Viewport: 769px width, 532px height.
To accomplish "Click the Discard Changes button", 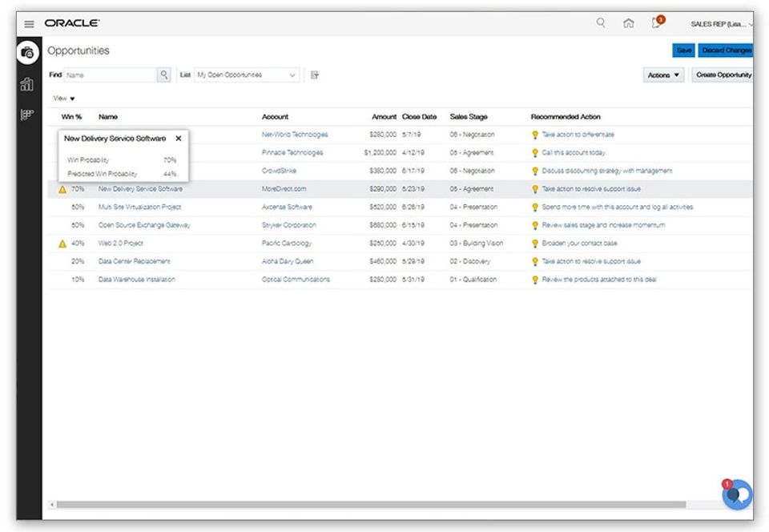I will pos(726,50).
